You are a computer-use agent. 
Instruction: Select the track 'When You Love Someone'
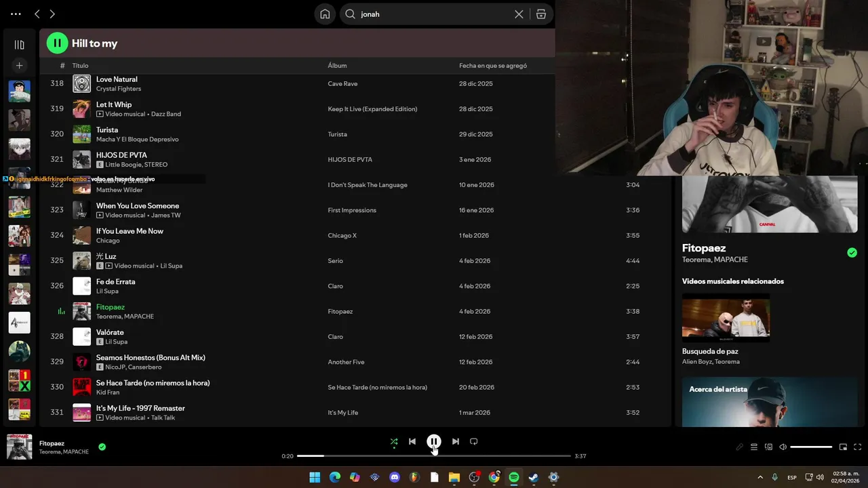click(x=138, y=205)
